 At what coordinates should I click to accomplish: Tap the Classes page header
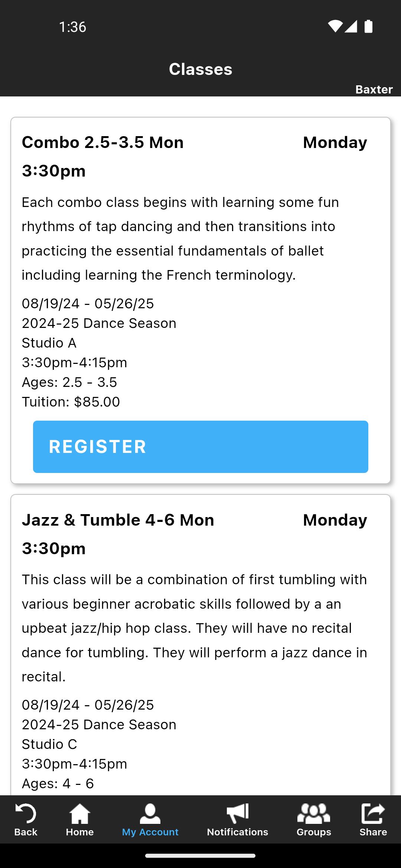click(x=200, y=69)
